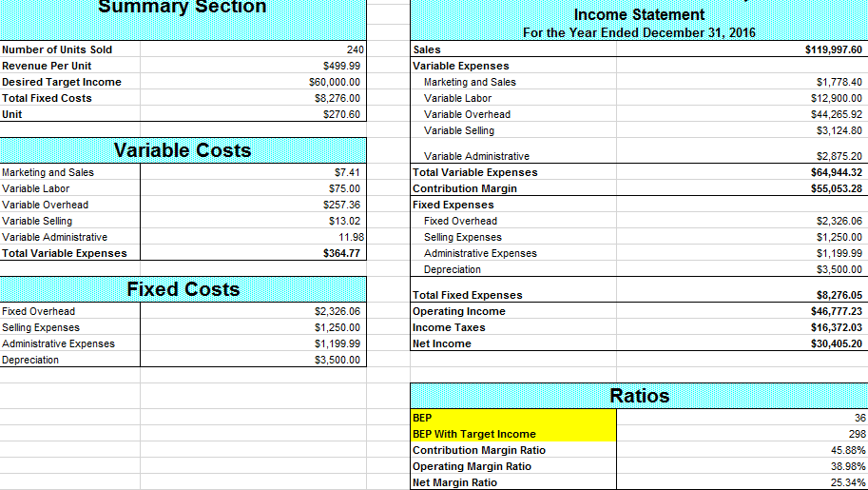Select the Sales amount $119,997.60
This screenshot has width=868, height=490.
pos(833,49)
